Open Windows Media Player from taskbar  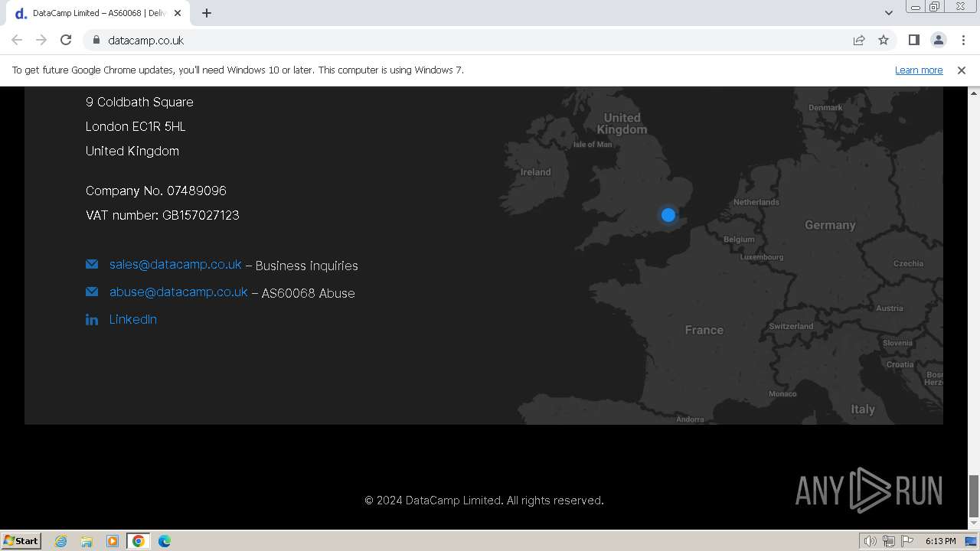coord(113,541)
